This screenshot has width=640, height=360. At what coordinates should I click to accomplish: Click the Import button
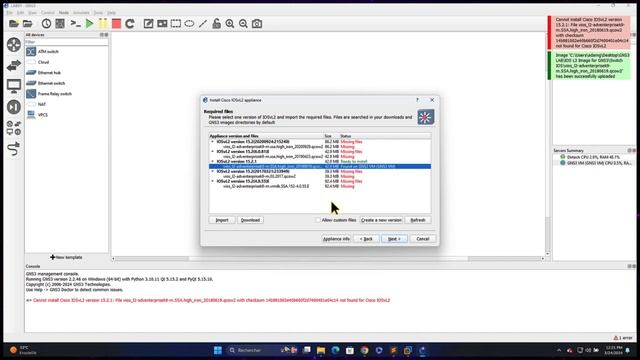(x=222, y=220)
